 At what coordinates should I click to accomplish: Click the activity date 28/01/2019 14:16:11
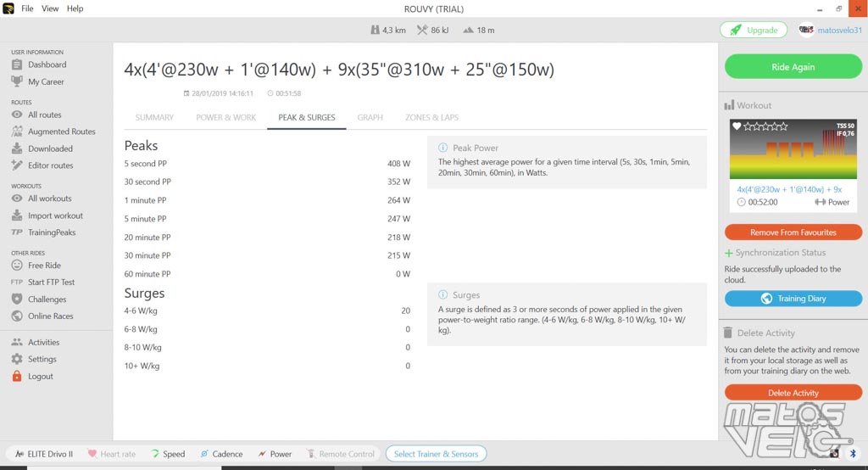pyautogui.click(x=219, y=93)
